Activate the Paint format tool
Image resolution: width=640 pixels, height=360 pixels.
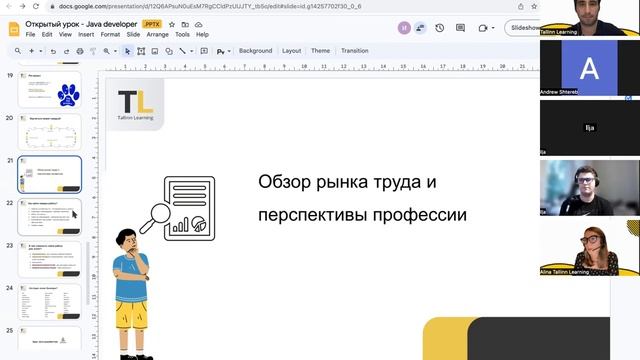click(93, 51)
